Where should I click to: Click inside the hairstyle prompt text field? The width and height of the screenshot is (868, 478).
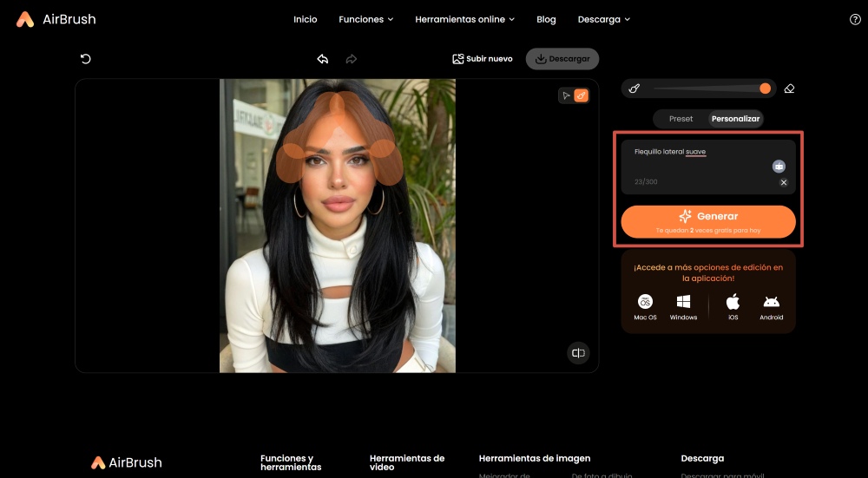click(x=708, y=167)
